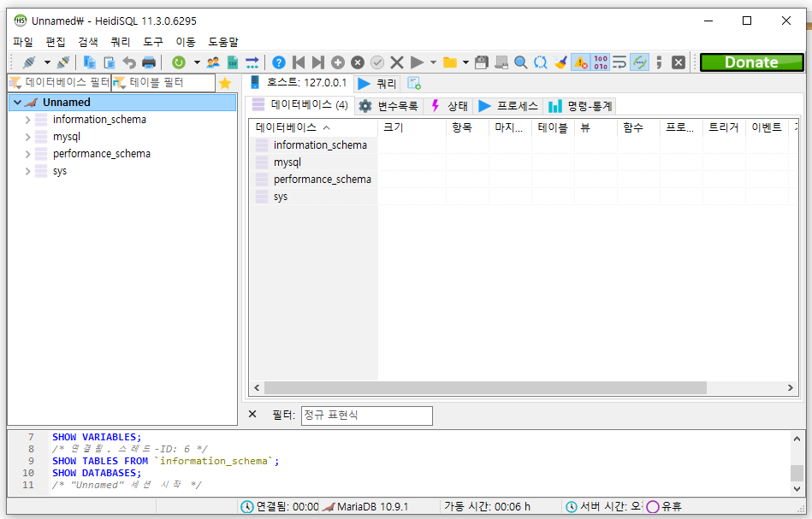Click the paste clipboard icon
This screenshot has width=812, height=519.
(110, 62)
